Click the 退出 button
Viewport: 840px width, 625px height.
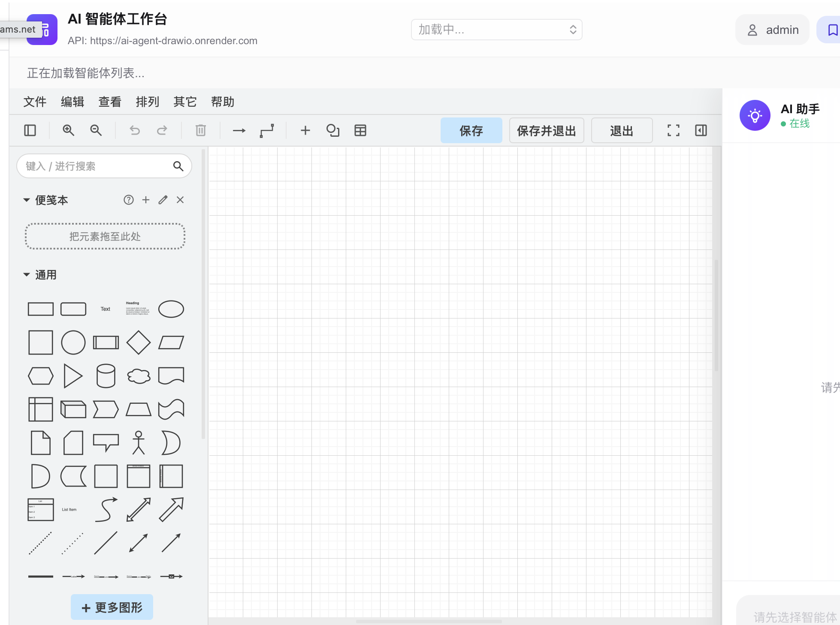(x=622, y=130)
